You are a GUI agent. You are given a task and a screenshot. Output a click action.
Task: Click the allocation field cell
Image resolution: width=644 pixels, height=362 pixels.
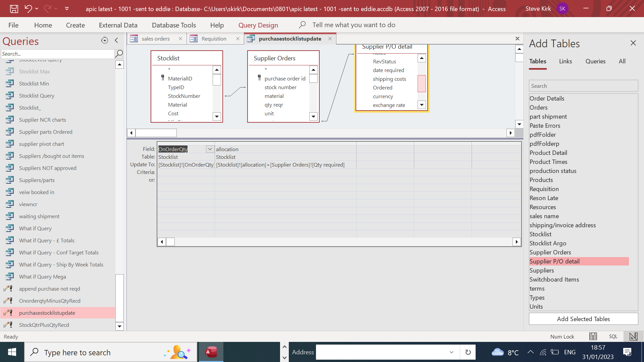coord(285,149)
